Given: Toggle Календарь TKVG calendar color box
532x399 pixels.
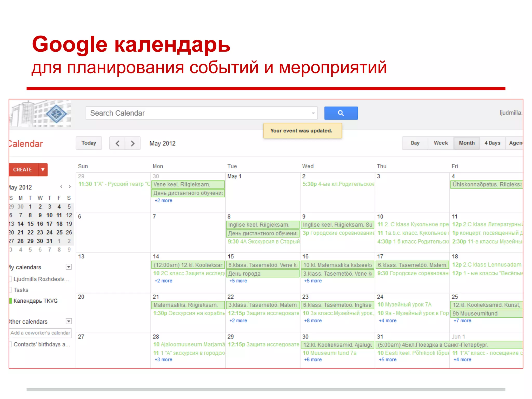Looking at the screenshot, I should click(x=11, y=301).
